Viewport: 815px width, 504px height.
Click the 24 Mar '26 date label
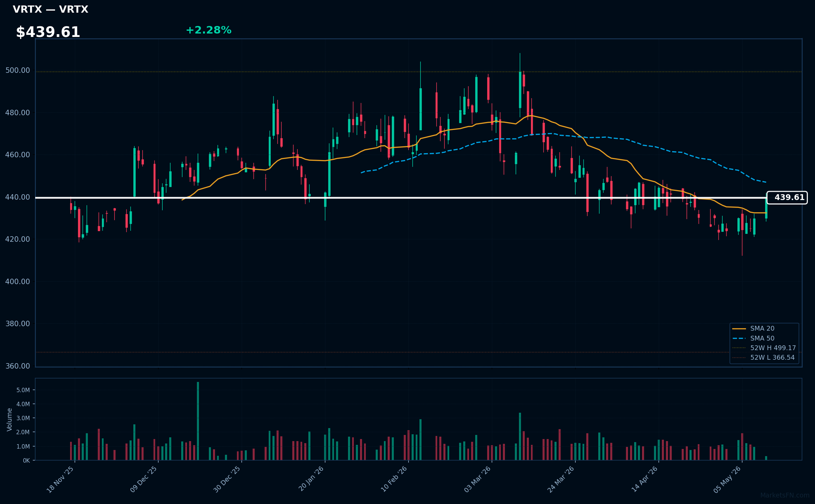point(561,479)
